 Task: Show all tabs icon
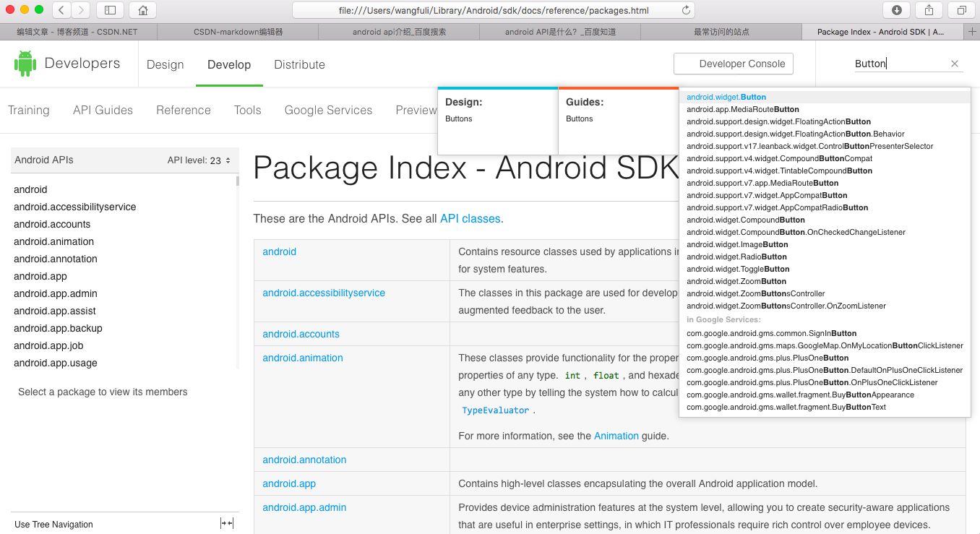tap(961, 10)
